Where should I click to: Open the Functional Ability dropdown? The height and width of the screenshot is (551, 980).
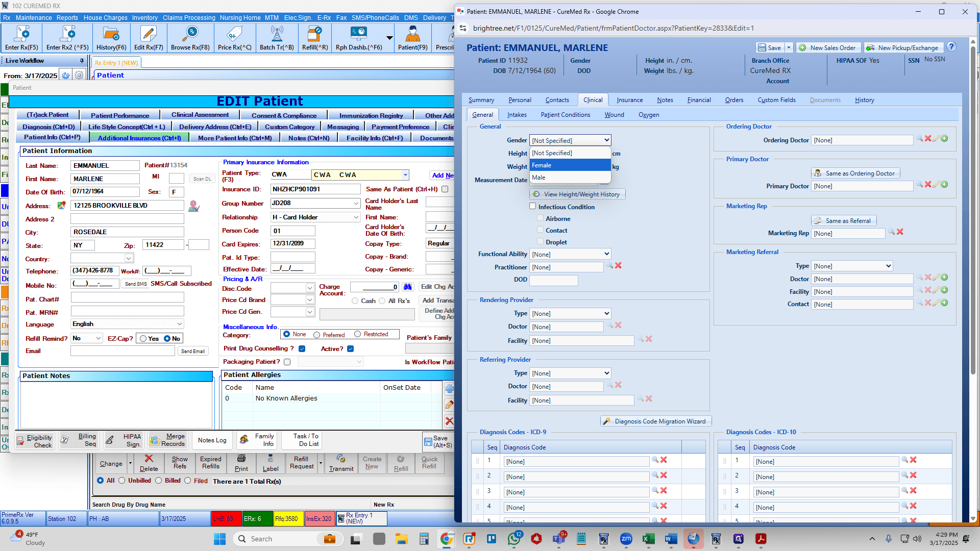(x=570, y=254)
